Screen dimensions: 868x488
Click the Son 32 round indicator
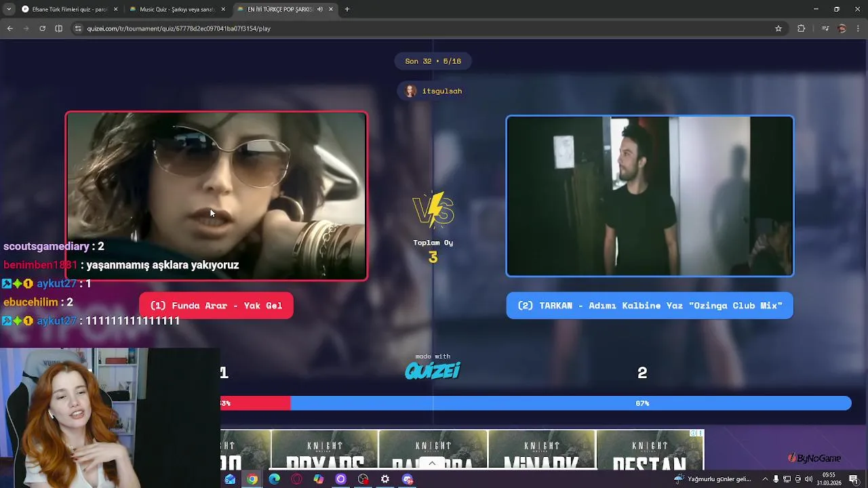pyautogui.click(x=433, y=61)
